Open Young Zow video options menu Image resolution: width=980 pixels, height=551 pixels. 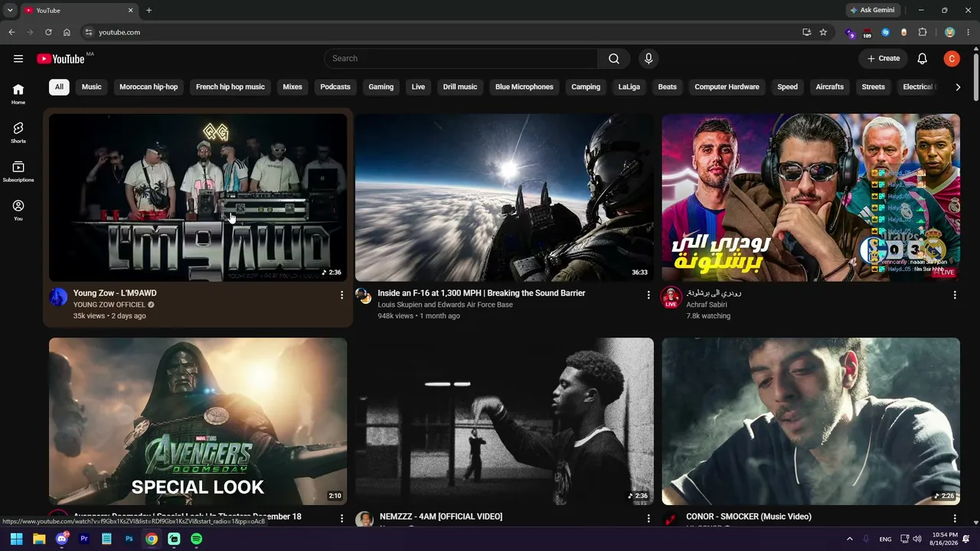coord(341,295)
